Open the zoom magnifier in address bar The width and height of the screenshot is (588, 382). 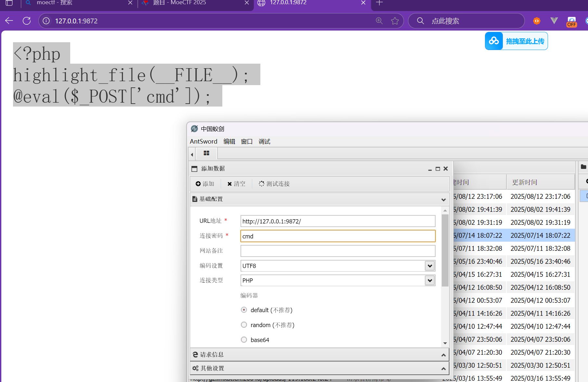tap(379, 21)
